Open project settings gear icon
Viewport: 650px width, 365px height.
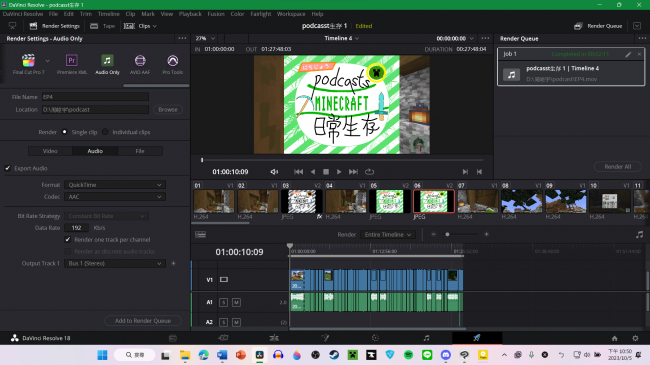click(635, 338)
